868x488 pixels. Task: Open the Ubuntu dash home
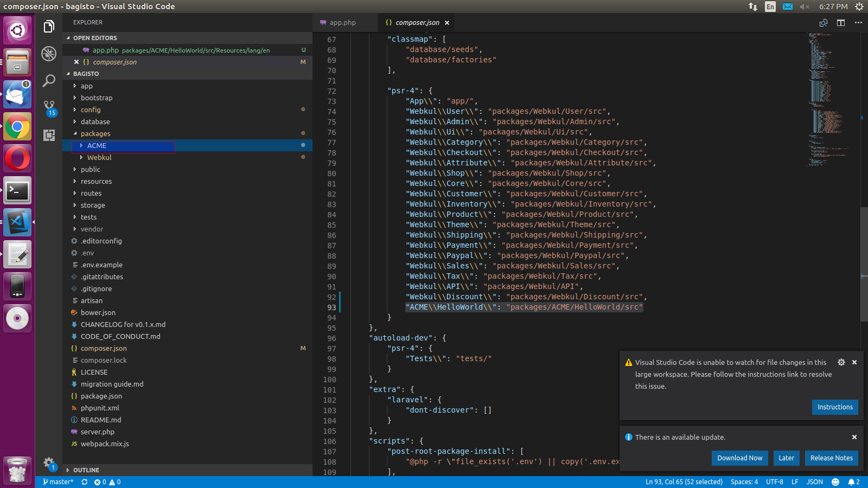click(17, 30)
